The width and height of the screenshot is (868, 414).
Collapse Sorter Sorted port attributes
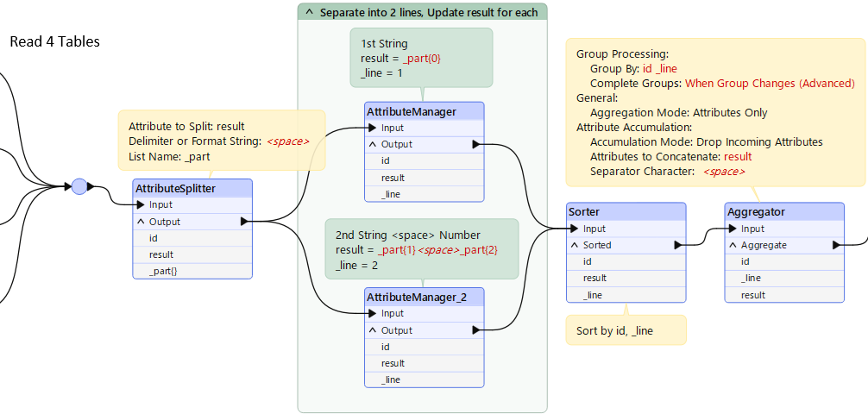click(574, 245)
